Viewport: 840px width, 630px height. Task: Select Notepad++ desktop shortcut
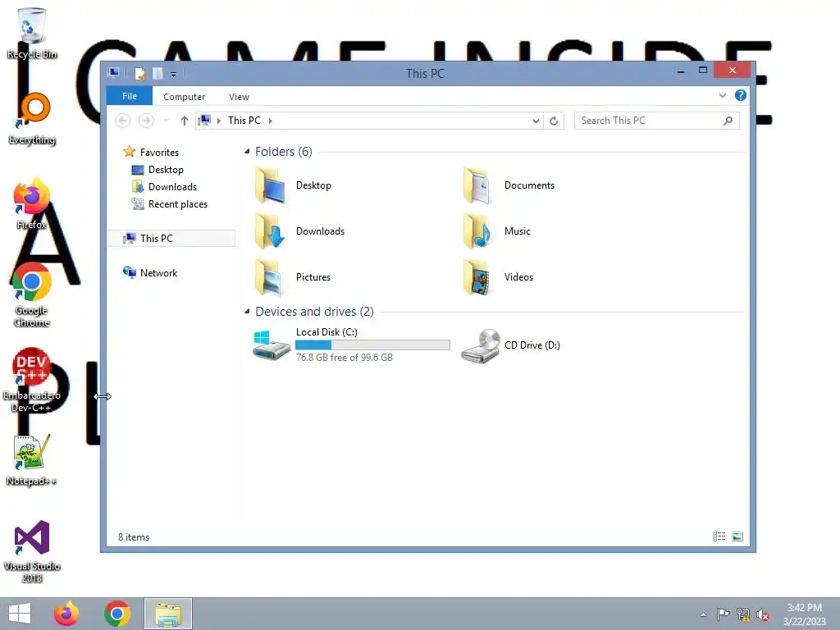point(32,459)
